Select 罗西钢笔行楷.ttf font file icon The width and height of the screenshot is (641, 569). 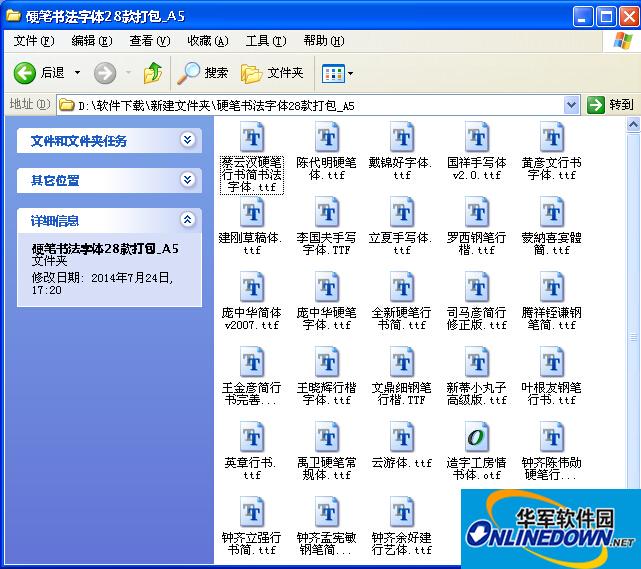point(477,212)
